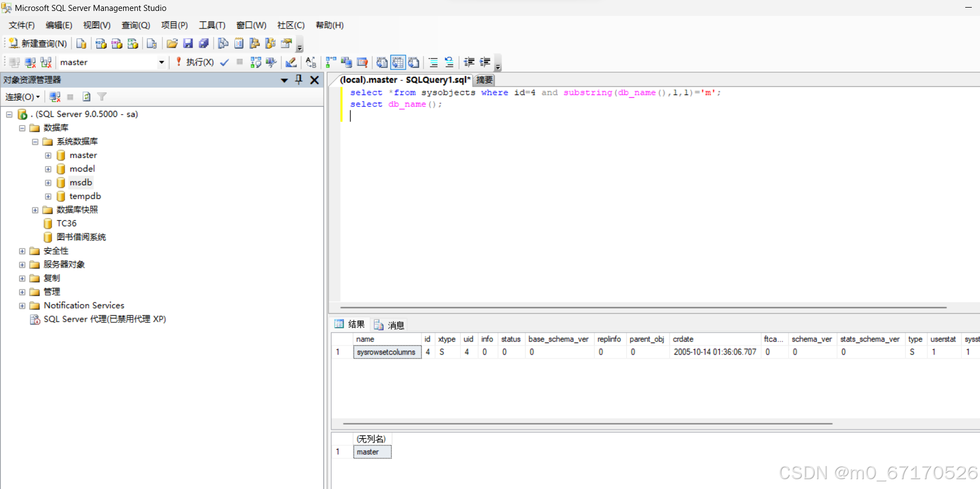Open the Query (查询) menu
The height and width of the screenshot is (489, 980).
click(x=136, y=25)
